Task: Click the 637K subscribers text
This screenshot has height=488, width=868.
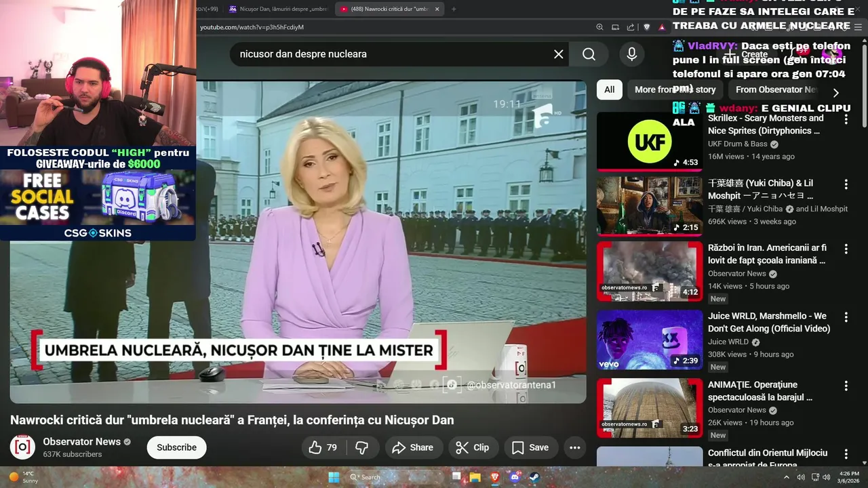Action: pos(73,454)
